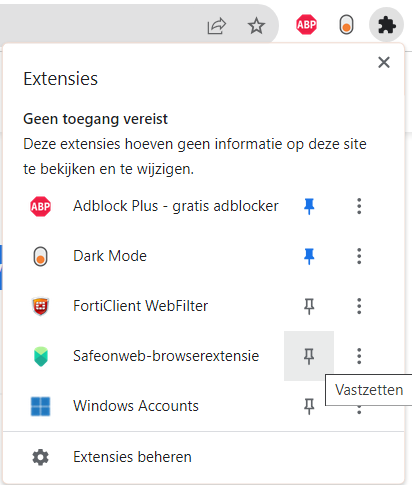Open more options for Dark Mode
Image resolution: width=412 pixels, height=485 pixels.
pyautogui.click(x=359, y=256)
